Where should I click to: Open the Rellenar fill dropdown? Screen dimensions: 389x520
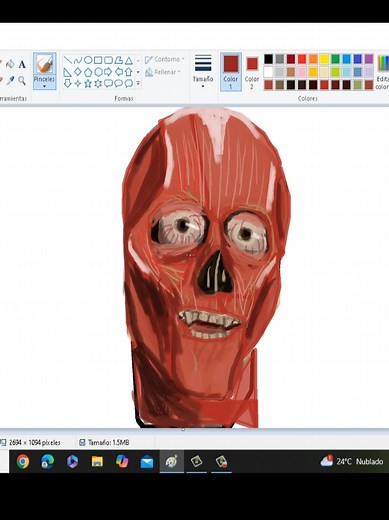[163, 72]
